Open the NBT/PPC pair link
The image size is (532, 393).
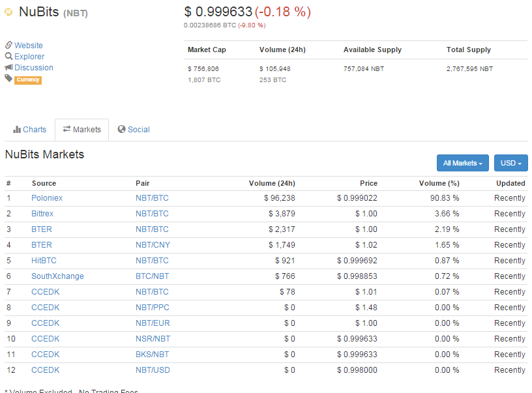coord(153,307)
